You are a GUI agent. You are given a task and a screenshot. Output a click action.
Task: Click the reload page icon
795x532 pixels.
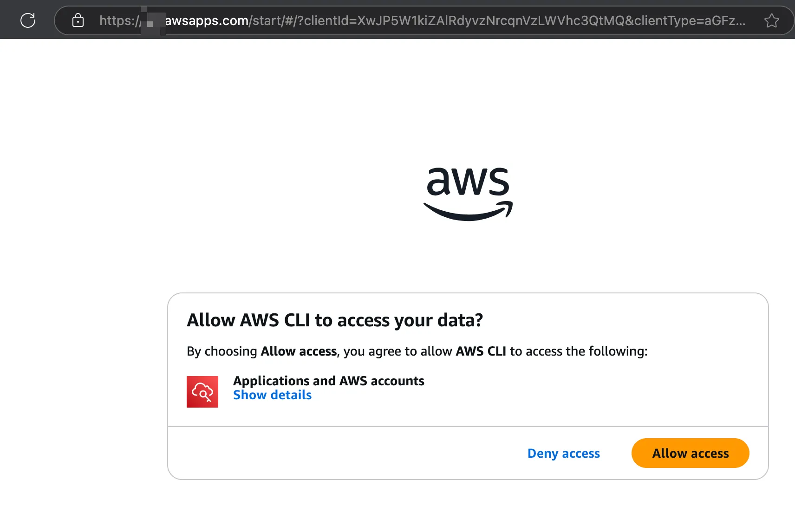28,20
